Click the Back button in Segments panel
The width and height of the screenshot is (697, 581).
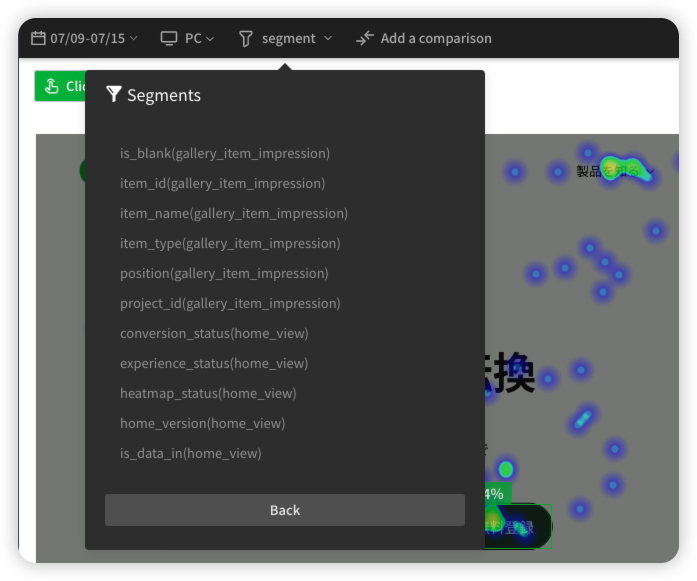[285, 510]
